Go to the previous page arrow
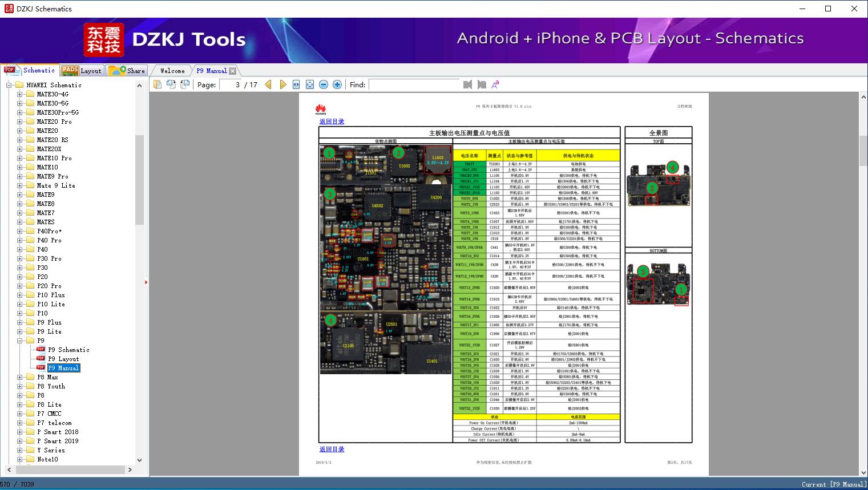Image resolution: width=868 pixels, height=490 pixels. pyautogui.click(x=268, y=84)
